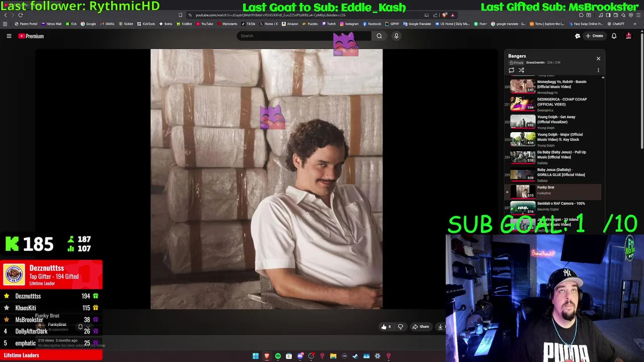This screenshot has width=644, height=362.
Task: Click the Share button
Action: (x=421, y=327)
